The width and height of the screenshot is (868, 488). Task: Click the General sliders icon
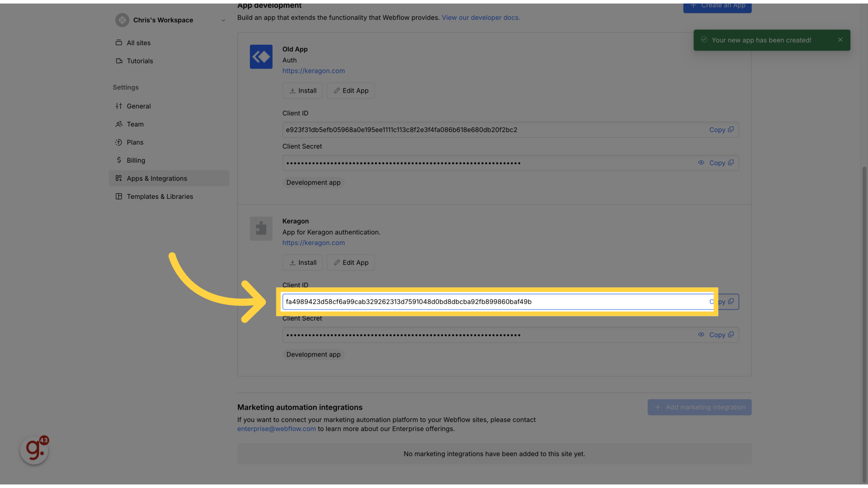[119, 106]
